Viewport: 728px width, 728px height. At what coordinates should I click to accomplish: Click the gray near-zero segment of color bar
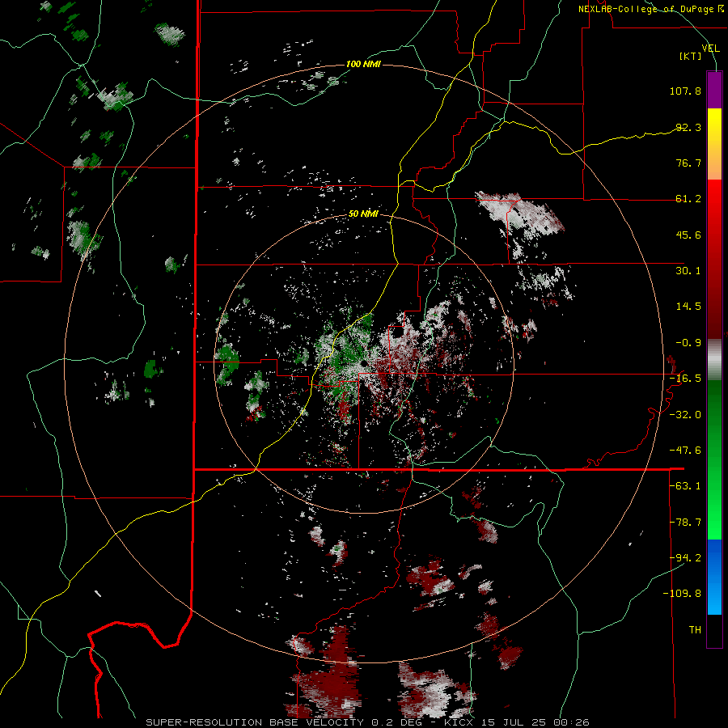click(714, 360)
